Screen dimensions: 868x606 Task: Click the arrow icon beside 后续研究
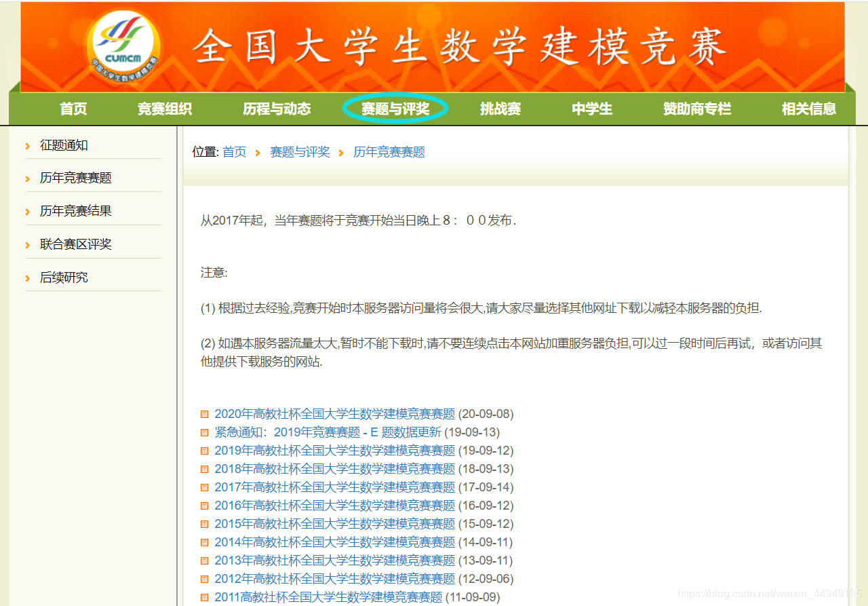(x=28, y=278)
